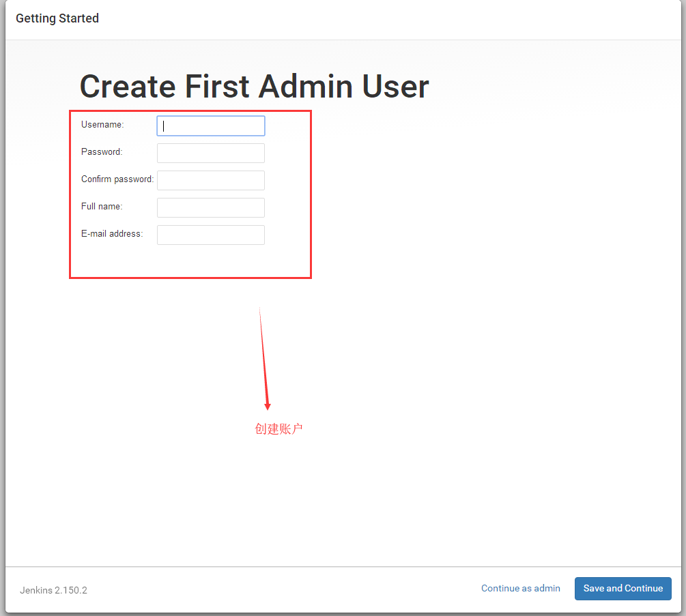
Task: Click the Jenkins 2.150.2 version text
Action: (53, 590)
